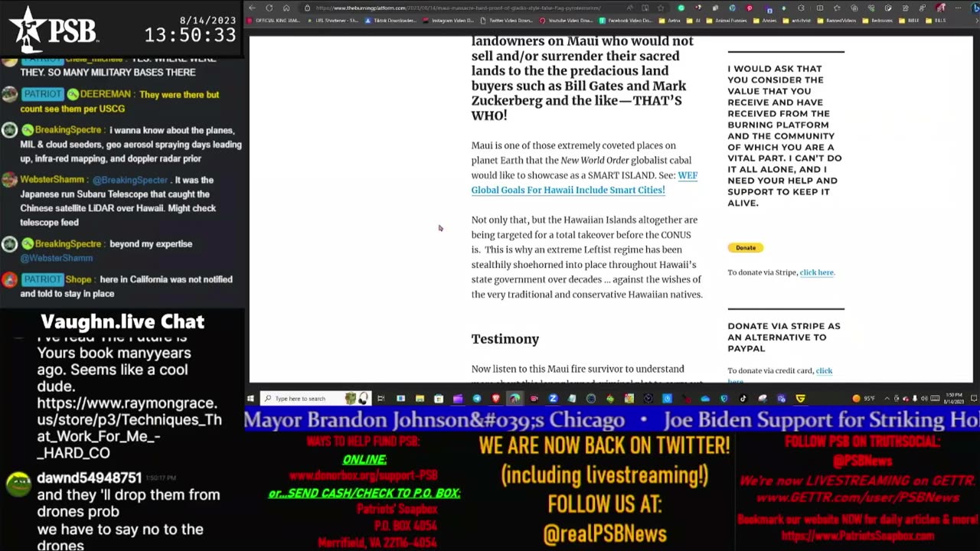Click the Shope username in chat
Image resolution: width=980 pixels, height=551 pixels.
coord(78,279)
